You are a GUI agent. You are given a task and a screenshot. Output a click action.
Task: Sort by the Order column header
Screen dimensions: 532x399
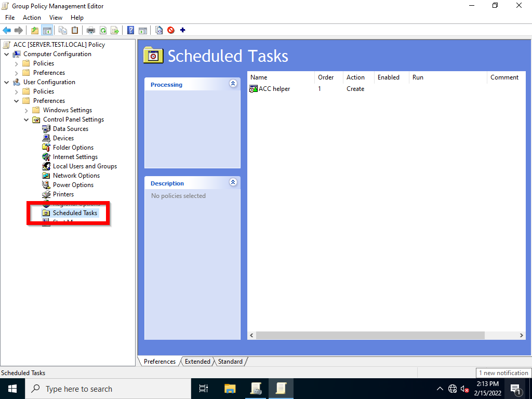pos(329,77)
